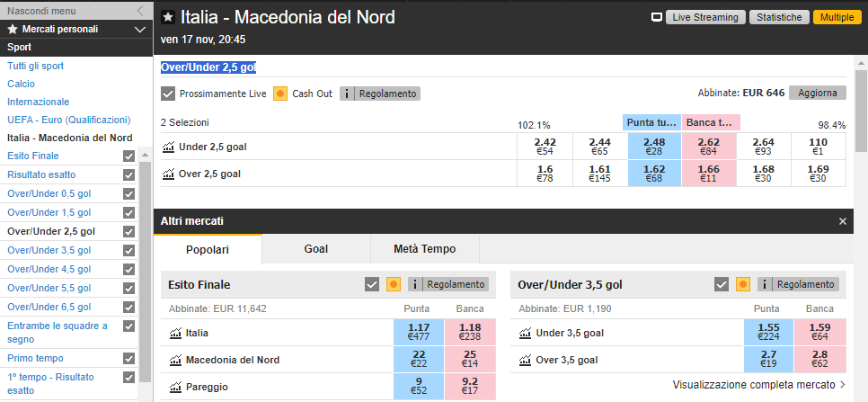Open the graph icon for Macedonia del Nord
868x402 pixels.
pyautogui.click(x=175, y=360)
